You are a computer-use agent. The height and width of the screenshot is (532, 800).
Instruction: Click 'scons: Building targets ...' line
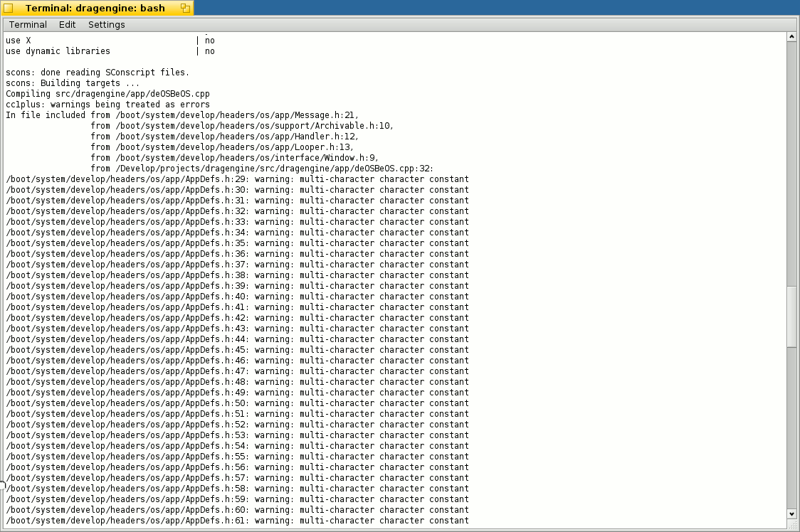[73, 83]
